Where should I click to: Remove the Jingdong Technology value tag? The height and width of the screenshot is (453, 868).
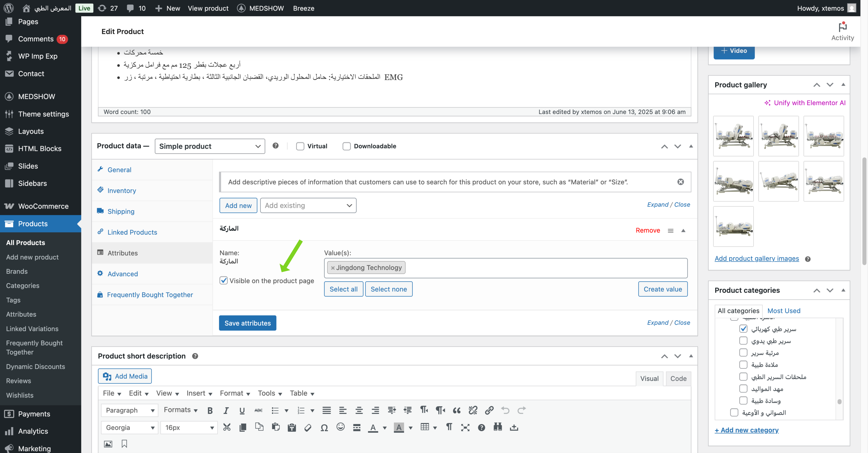333,268
